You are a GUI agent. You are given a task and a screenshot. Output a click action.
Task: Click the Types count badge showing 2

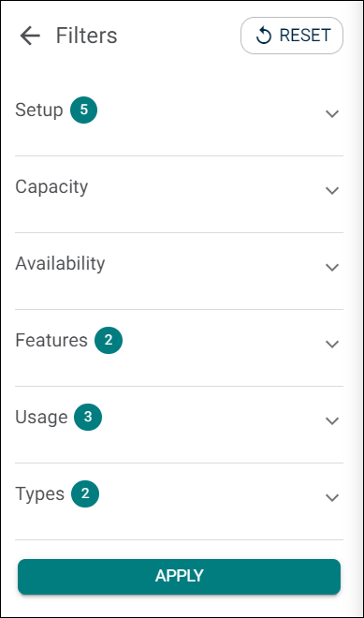coord(85,493)
